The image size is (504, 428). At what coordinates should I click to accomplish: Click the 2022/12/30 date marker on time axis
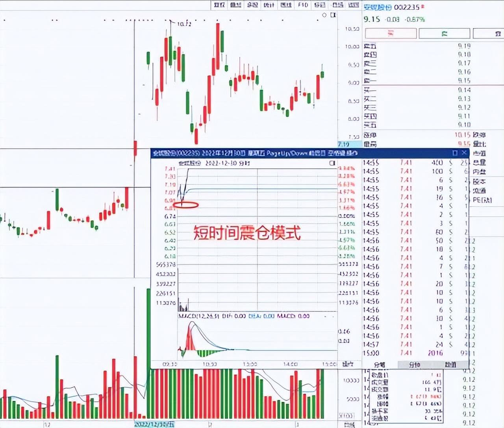(154, 424)
